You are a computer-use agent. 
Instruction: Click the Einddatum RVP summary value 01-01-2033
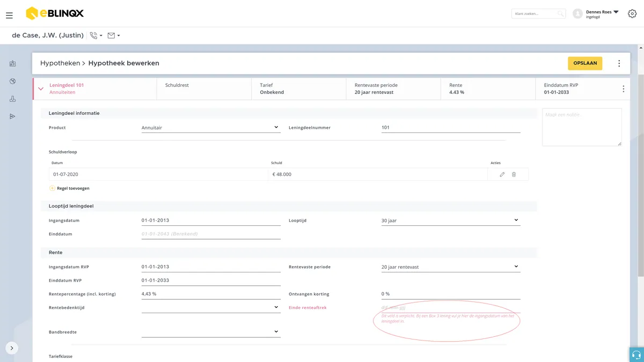point(557,92)
